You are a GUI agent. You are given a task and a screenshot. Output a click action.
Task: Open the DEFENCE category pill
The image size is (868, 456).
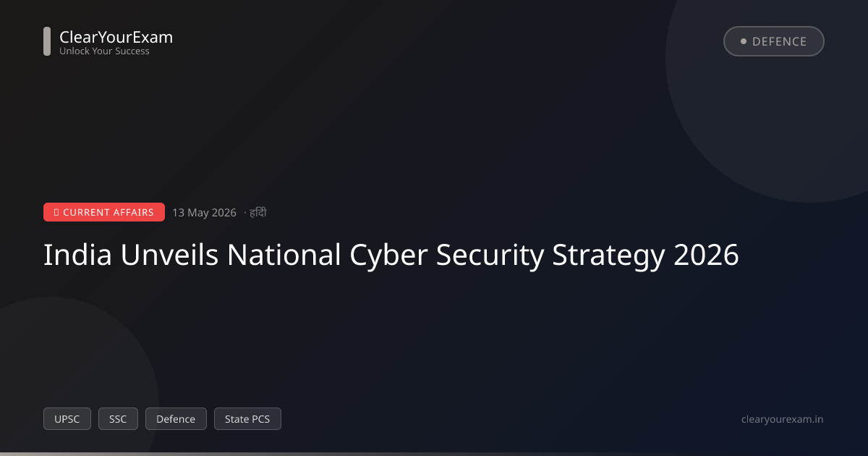pyautogui.click(x=774, y=41)
